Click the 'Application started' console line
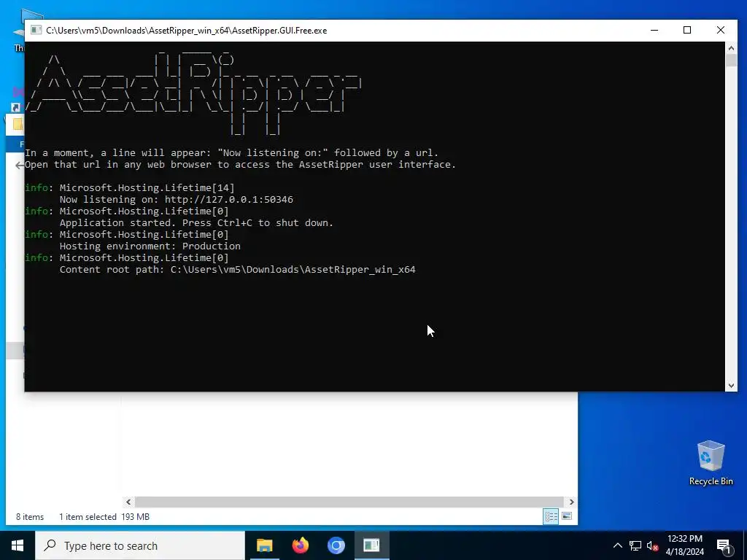The height and width of the screenshot is (560, 747). (196, 223)
